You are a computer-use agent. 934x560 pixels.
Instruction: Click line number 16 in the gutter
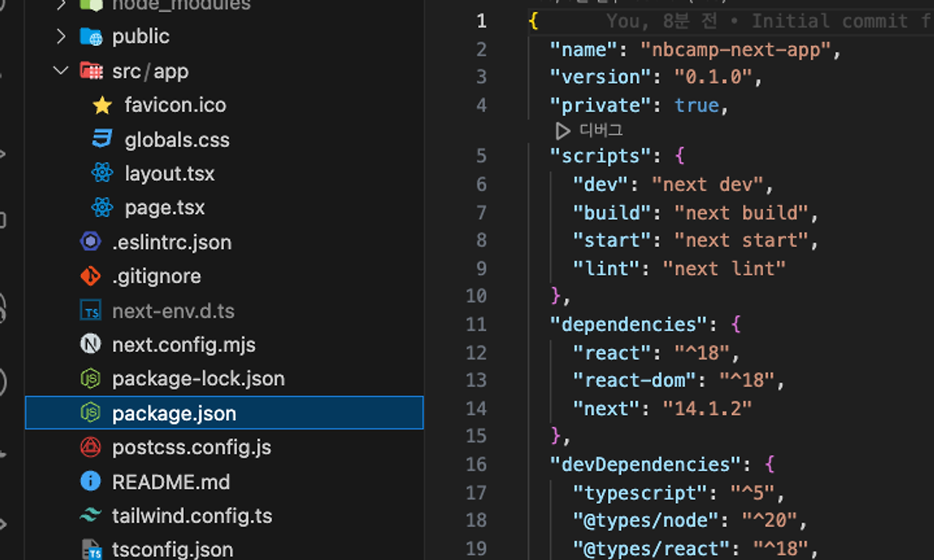tap(476, 464)
